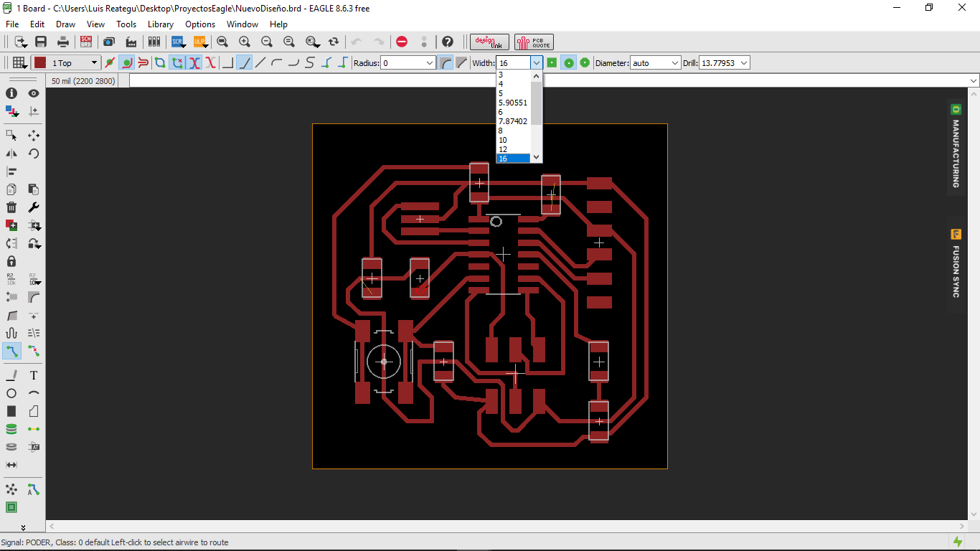Toggle push obstacles routing mode

(143, 62)
